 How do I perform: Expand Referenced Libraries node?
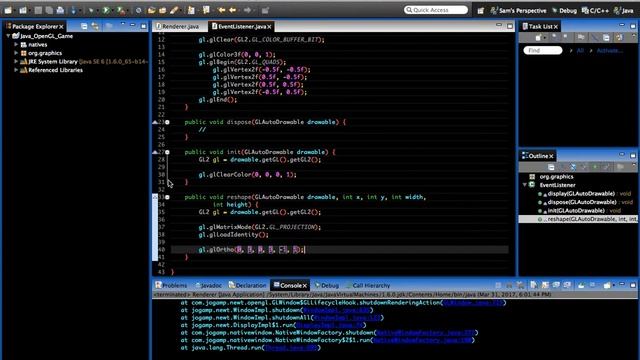tap(16, 70)
